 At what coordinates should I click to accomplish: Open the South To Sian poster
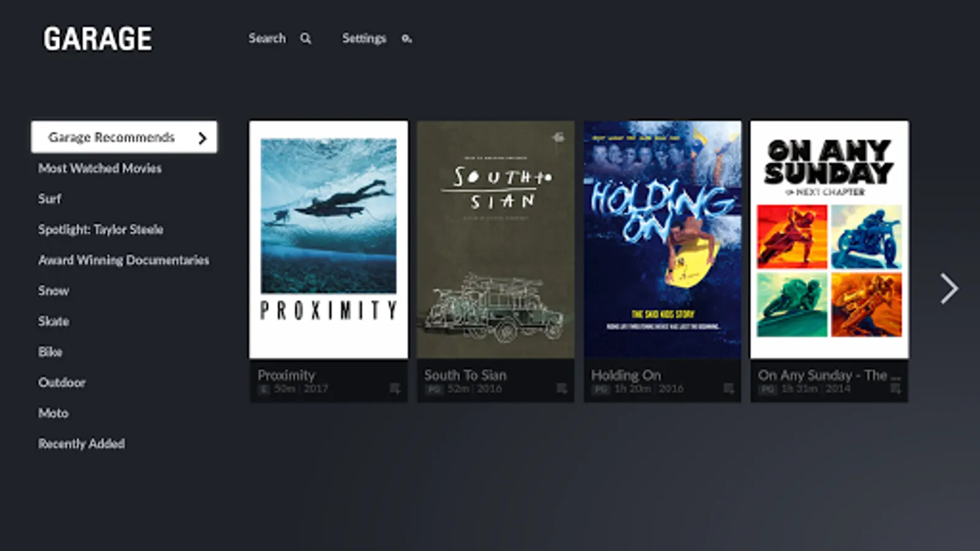(496, 239)
